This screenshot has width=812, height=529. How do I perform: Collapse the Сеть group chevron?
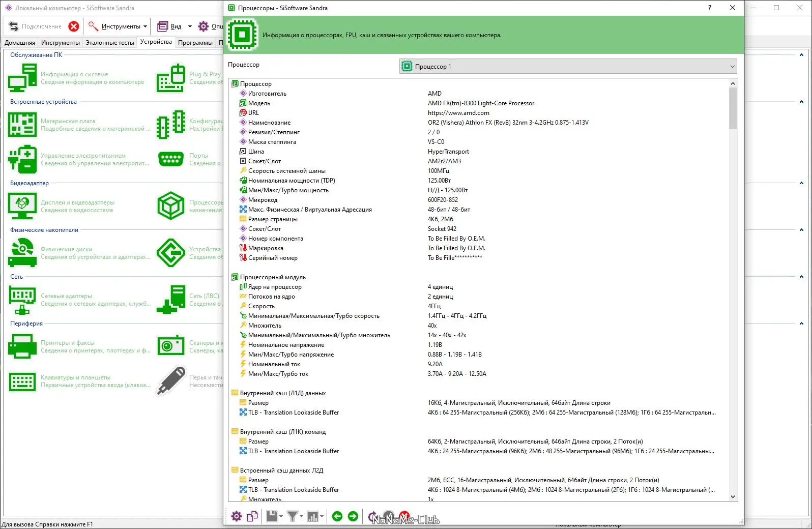tap(801, 277)
